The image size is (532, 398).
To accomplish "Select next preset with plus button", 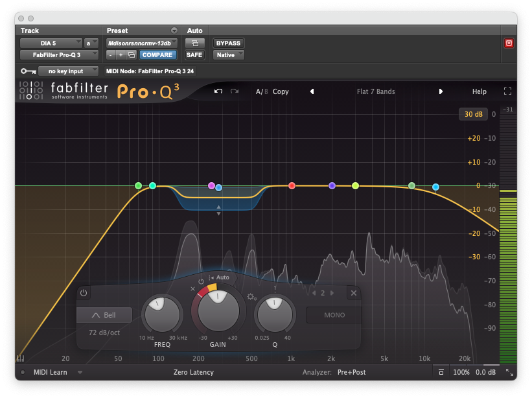I will [121, 54].
